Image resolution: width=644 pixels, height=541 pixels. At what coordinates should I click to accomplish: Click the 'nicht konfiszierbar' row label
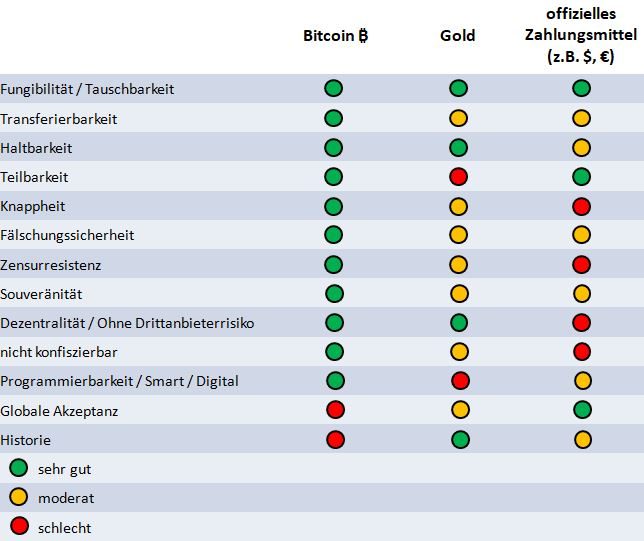(60, 352)
